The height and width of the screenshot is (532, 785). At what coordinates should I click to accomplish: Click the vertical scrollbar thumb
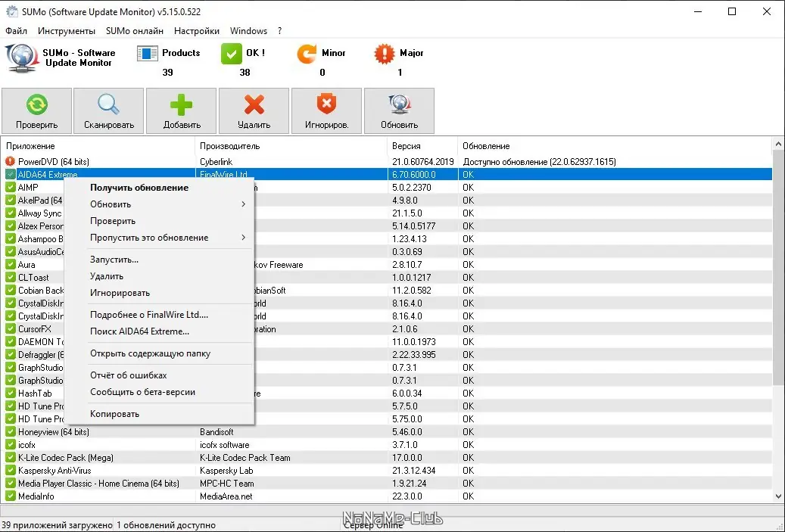[x=778, y=268]
